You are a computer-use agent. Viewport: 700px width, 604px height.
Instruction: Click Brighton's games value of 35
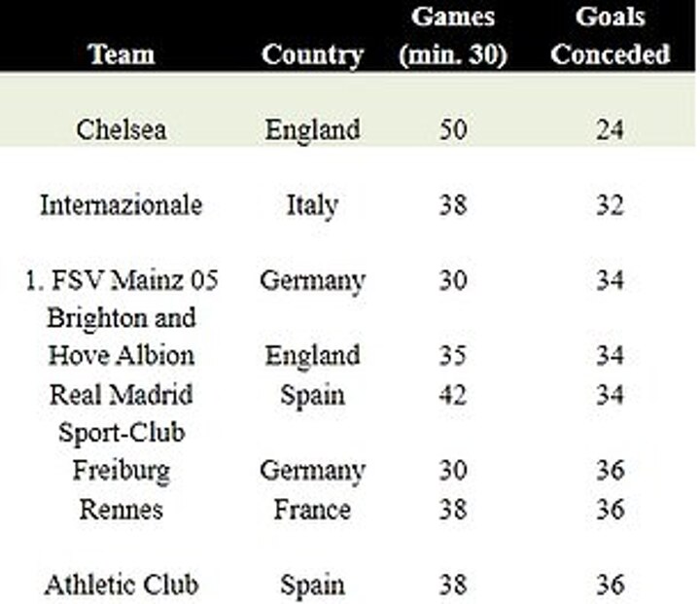[x=452, y=355]
